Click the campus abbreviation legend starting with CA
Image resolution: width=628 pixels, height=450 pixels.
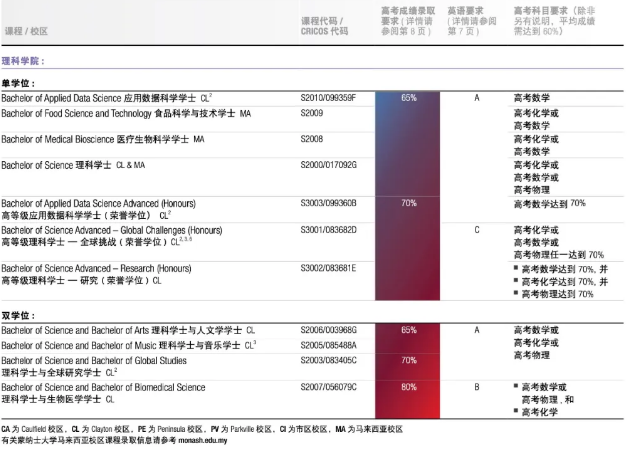[201, 429]
